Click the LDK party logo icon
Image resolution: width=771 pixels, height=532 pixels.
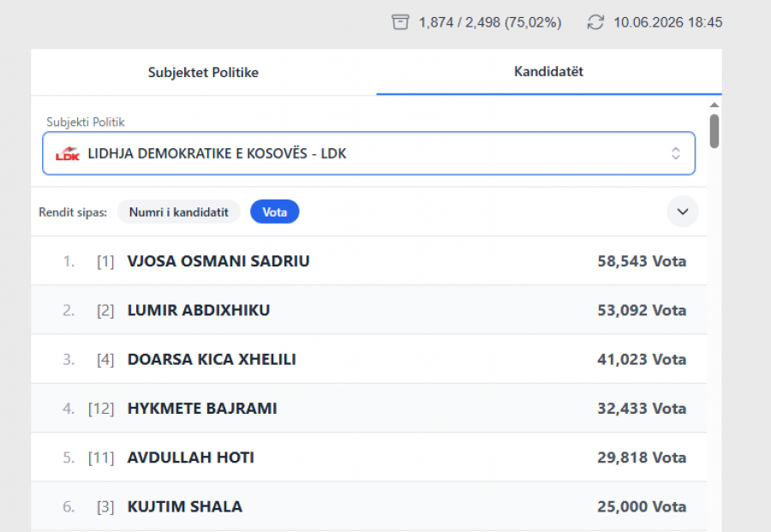[x=68, y=153]
